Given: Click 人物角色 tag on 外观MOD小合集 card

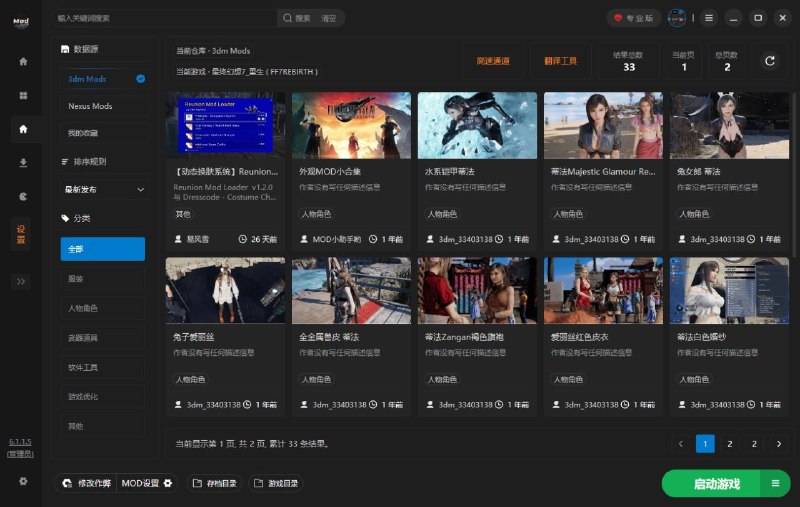Looking at the screenshot, I should pos(316,214).
